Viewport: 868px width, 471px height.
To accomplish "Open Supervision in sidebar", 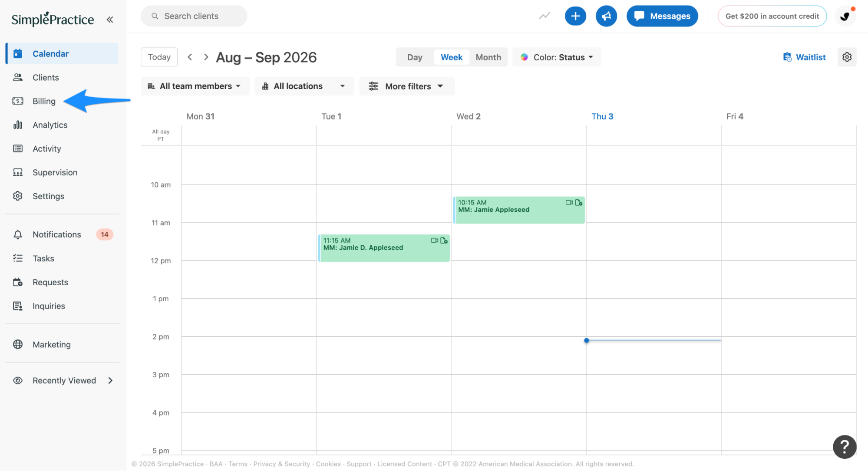I will point(62,172).
